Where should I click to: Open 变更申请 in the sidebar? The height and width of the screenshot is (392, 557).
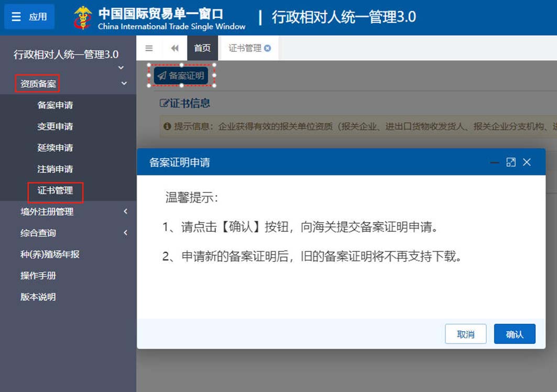click(55, 126)
